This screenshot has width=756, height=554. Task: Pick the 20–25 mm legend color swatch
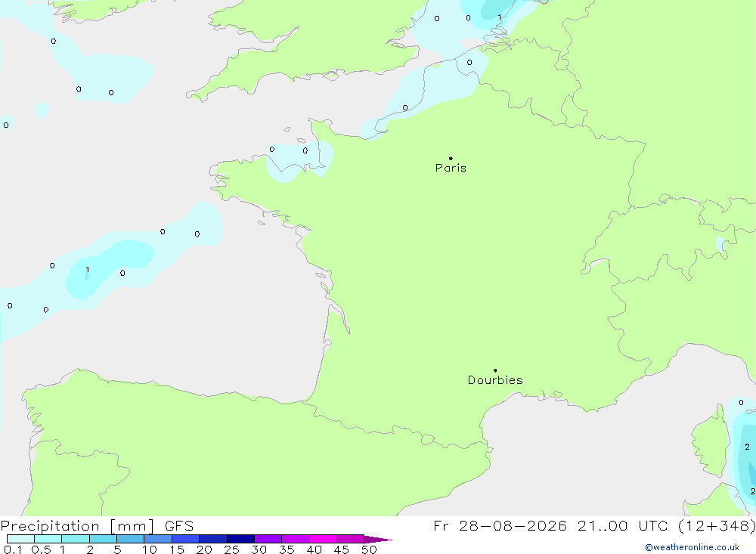point(213,539)
